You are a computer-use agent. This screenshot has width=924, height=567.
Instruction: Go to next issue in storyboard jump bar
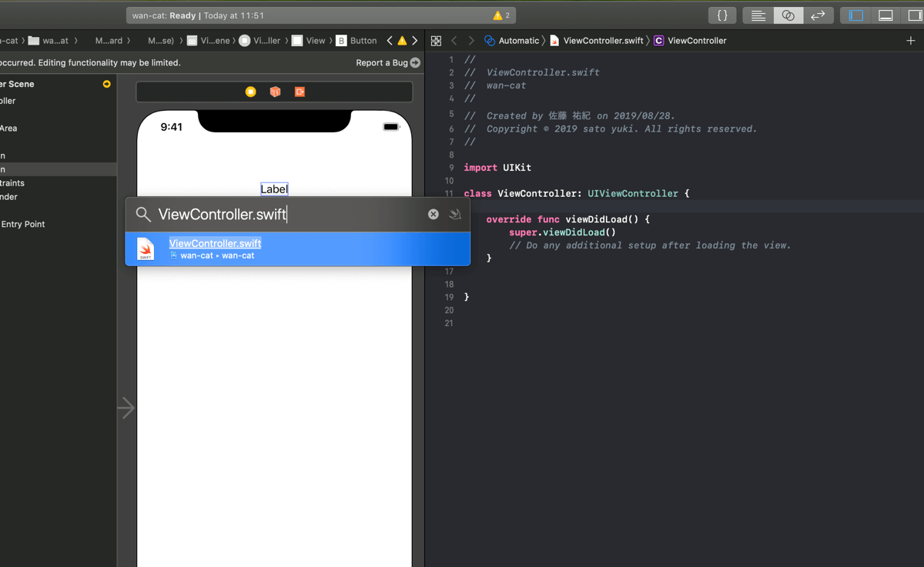(415, 41)
